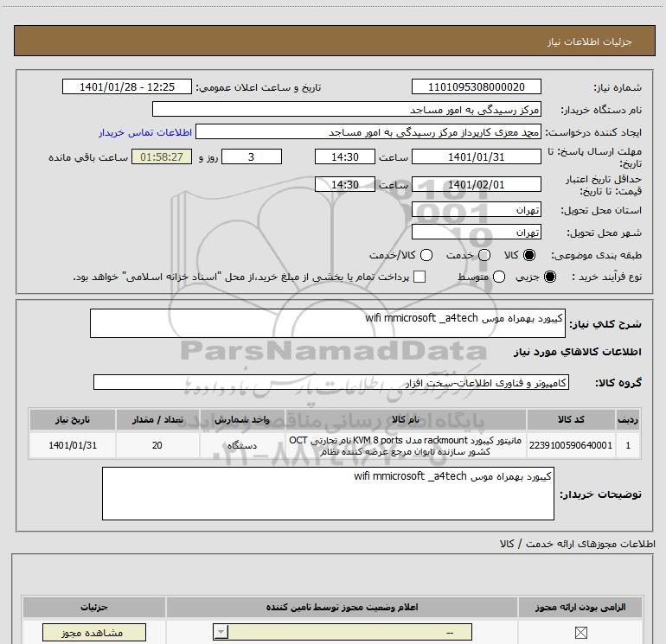The width and height of the screenshot is (666, 644).
Task: Click the ردیف column header
Action: [628, 420]
